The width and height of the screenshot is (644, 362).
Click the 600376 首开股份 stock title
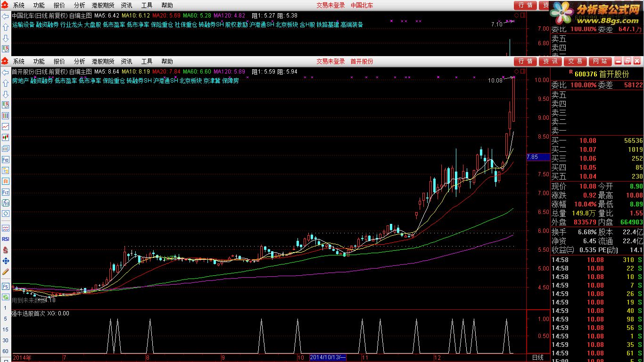602,74
